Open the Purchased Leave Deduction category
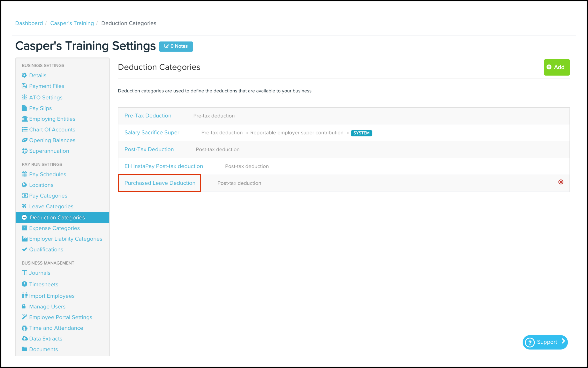Viewport: 588px width, 368px height. pos(160,183)
